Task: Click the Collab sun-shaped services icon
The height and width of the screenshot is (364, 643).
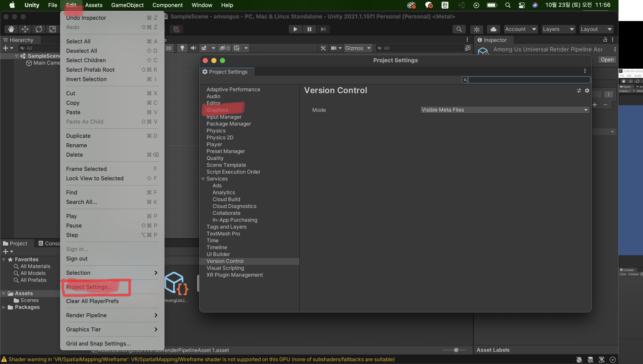Action: (477, 29)
